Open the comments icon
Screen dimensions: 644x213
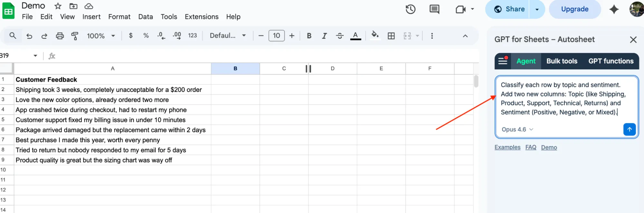click(x=434, y=9)
